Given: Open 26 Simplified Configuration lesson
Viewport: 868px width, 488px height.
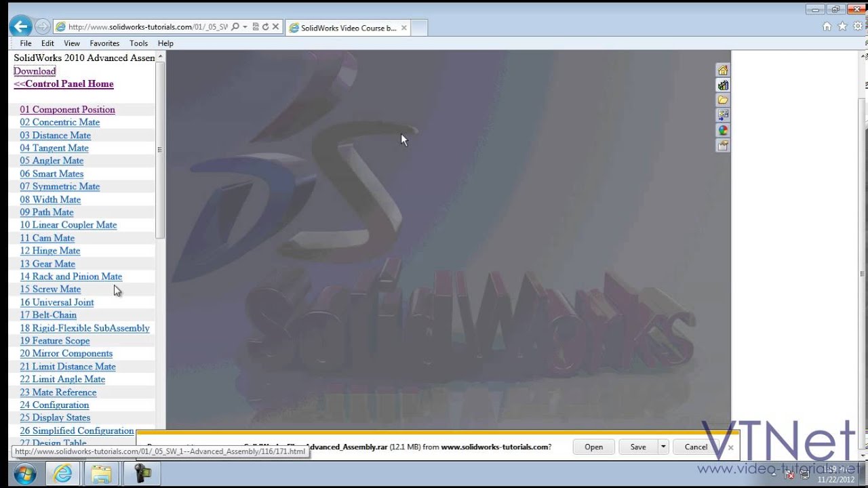Looking at the screenshot, I should pos(77,431).
